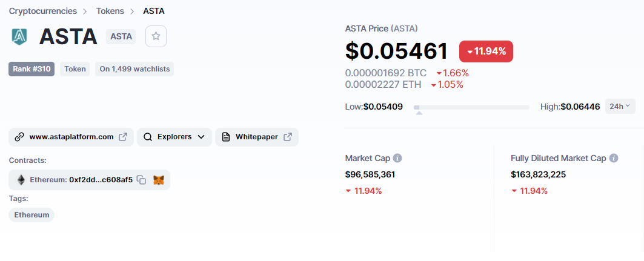Click the low-high price range slider
Image resolution: width=644 pixels, height=261 pixels.
471,107
